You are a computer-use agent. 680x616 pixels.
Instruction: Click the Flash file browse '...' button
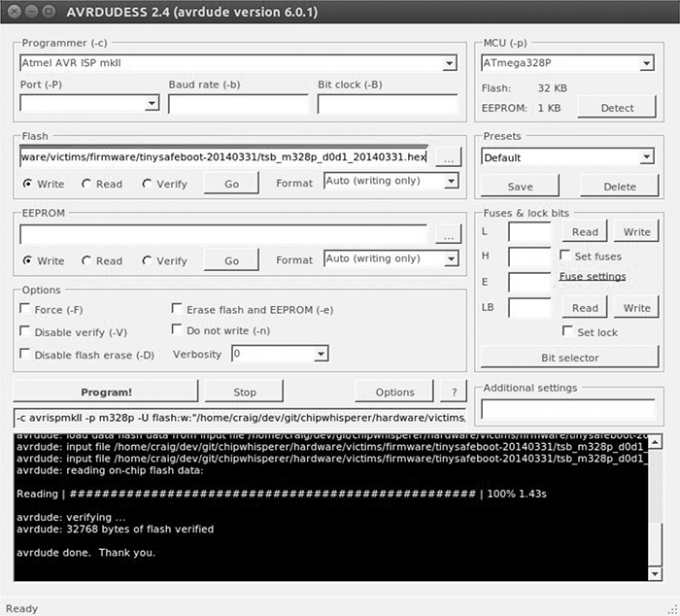(447, 157)
